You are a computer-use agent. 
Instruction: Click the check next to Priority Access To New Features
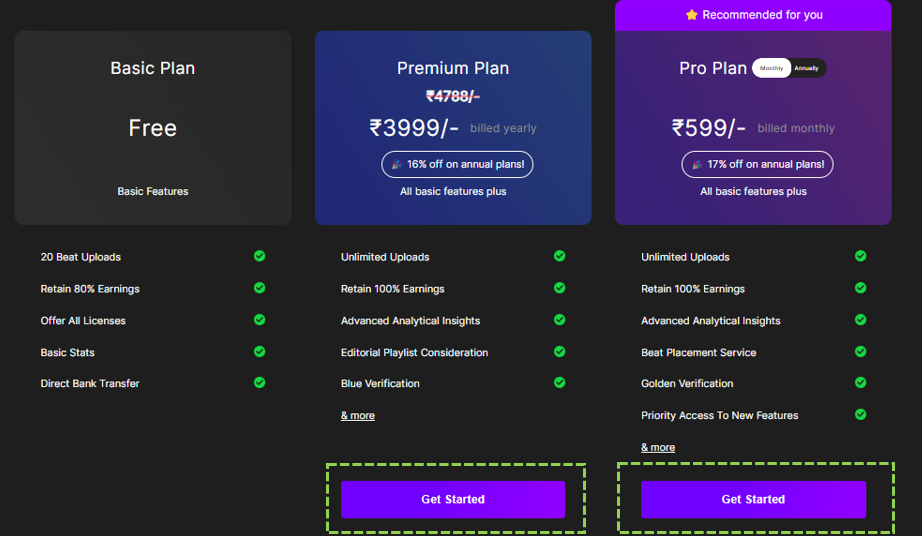pyautogui.click(x=860, y=414)
